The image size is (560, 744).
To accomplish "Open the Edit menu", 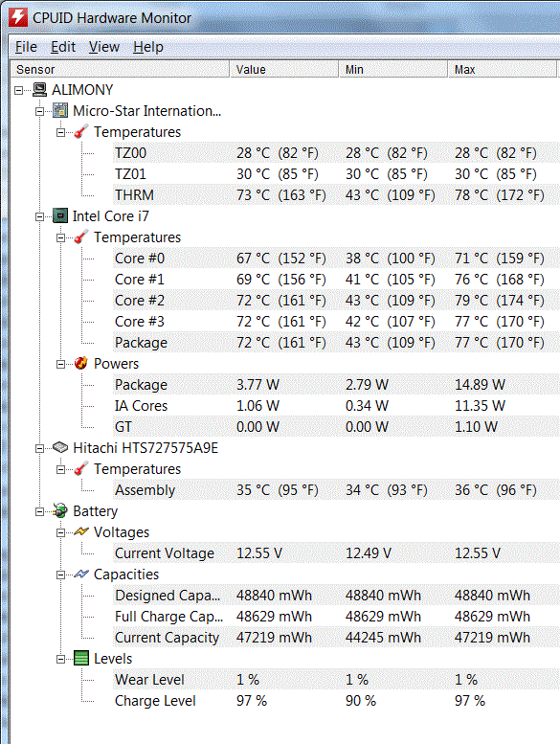I will tap(63, 47).
